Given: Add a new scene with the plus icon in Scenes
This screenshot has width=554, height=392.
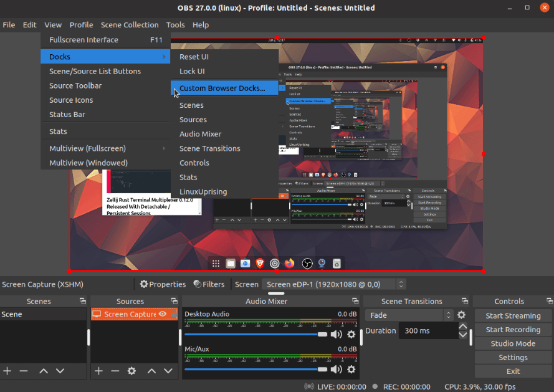Looking at the screenshot, I should [7, 371].
